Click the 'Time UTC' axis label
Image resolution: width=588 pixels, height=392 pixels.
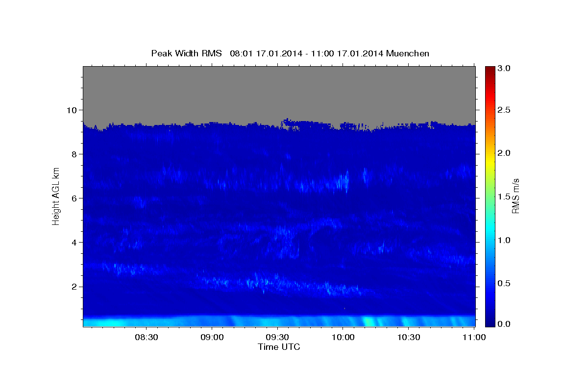coord(279,347)
